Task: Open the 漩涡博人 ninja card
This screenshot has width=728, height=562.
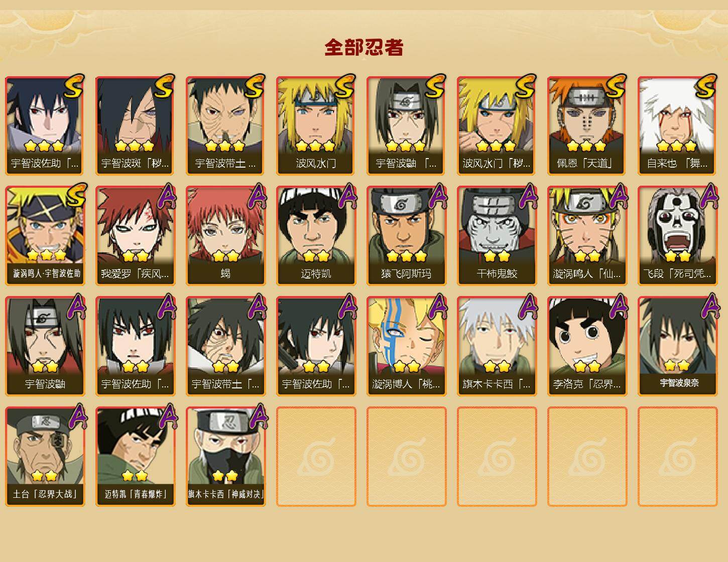Action: pyautogui.click(x=406, y=346)
